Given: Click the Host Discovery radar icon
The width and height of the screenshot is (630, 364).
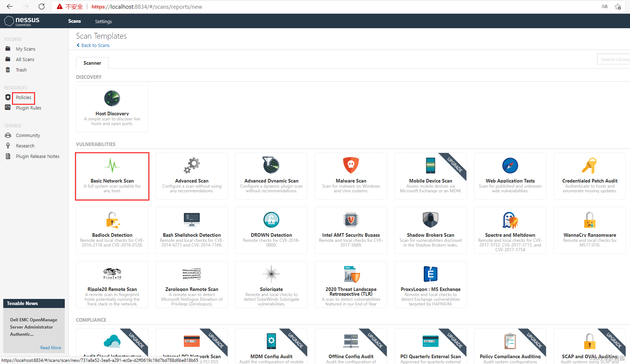Looking at the screenshot, I should 112,98.
